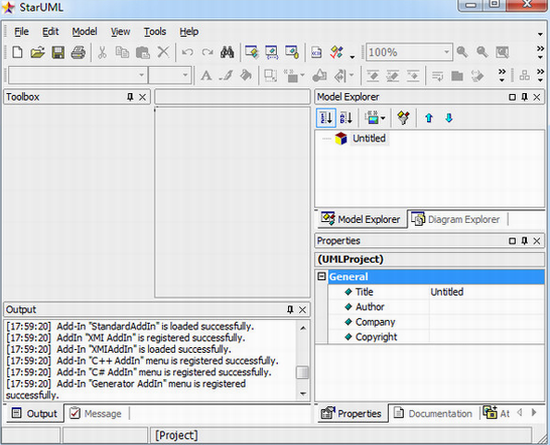Click the Output panel scrollbar thumb
Image resolution: width=550 pixels, height=445 pixels.
302,373
